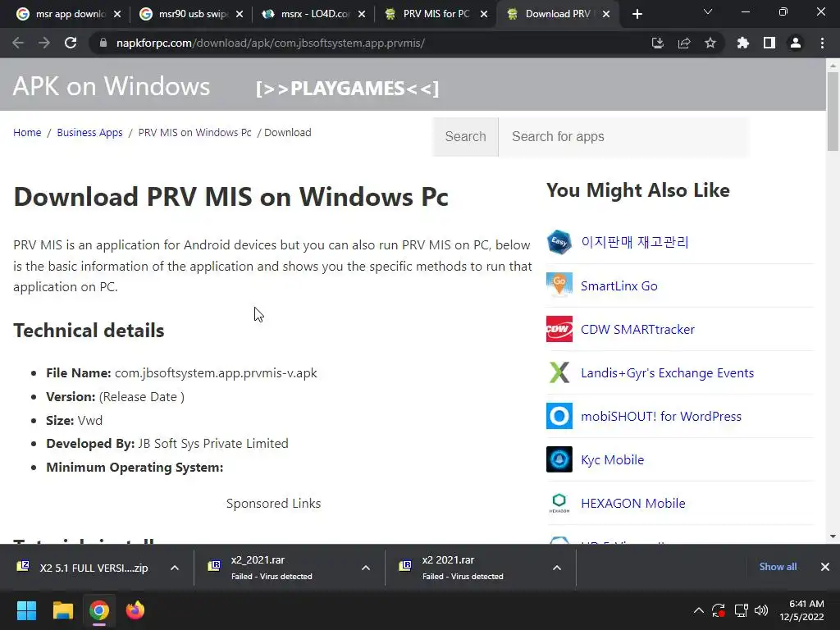Image resolution: width=840 pixels, height=630 pixels.
Task: Open the network icon in tray
Action: tap(741, 610)
